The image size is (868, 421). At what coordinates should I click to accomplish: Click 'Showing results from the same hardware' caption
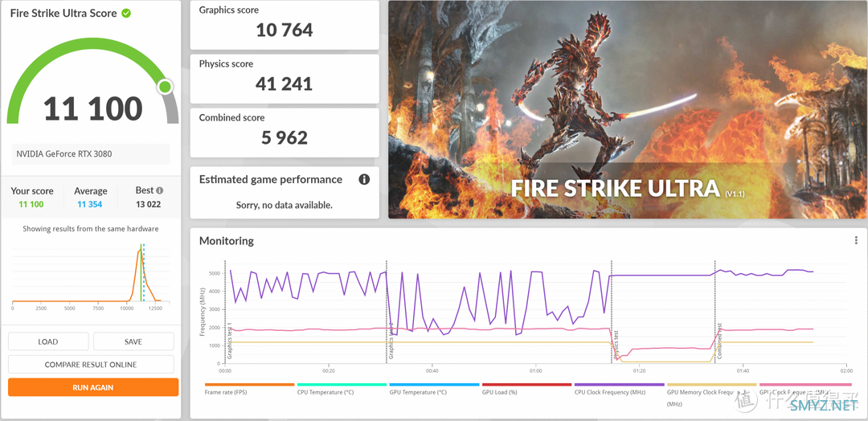point(91,228)
